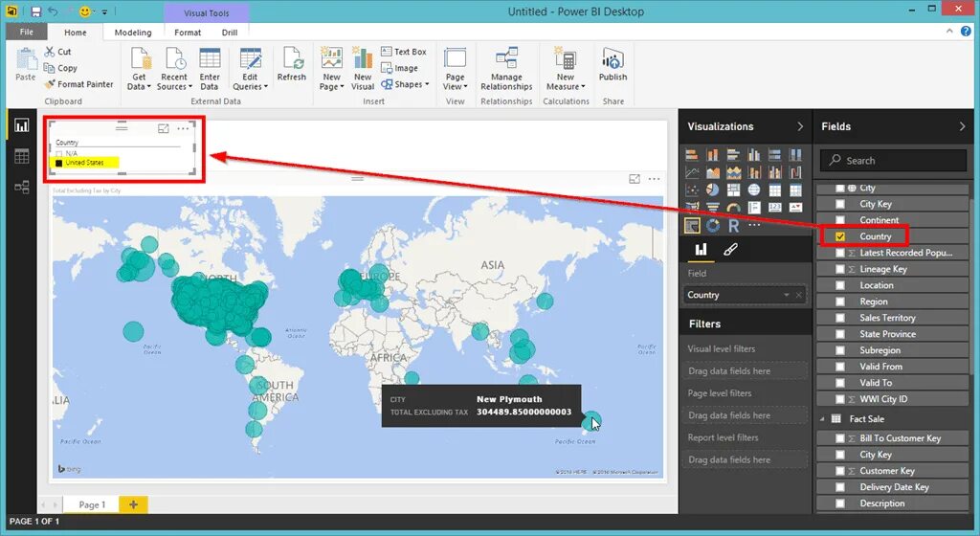Screen dimensions: 980x536
Task: Check the City Key field under Continent
Action: point(840,204)
